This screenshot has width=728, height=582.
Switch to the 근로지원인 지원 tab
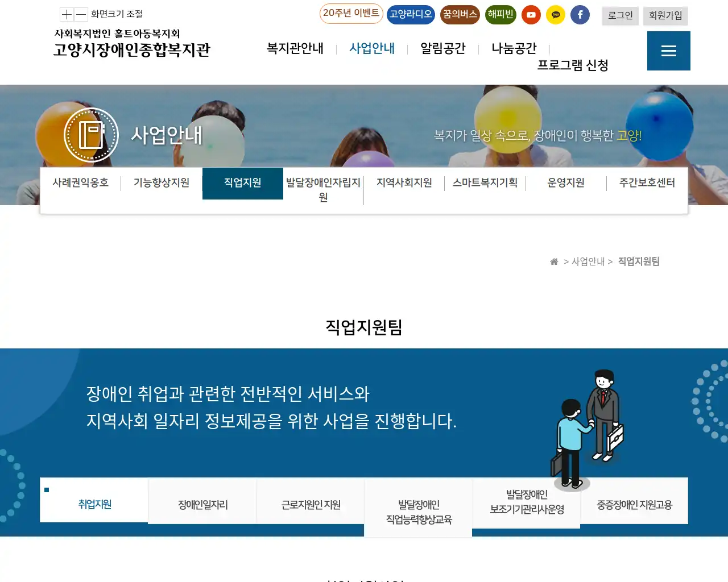[311, 501]
